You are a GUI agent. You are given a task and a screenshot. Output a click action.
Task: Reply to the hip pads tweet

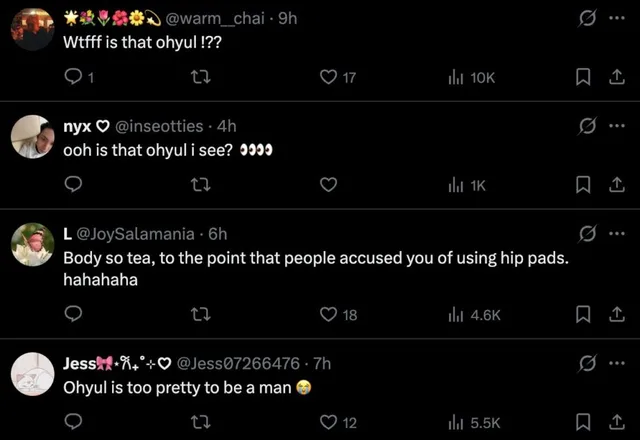(73, 314)
